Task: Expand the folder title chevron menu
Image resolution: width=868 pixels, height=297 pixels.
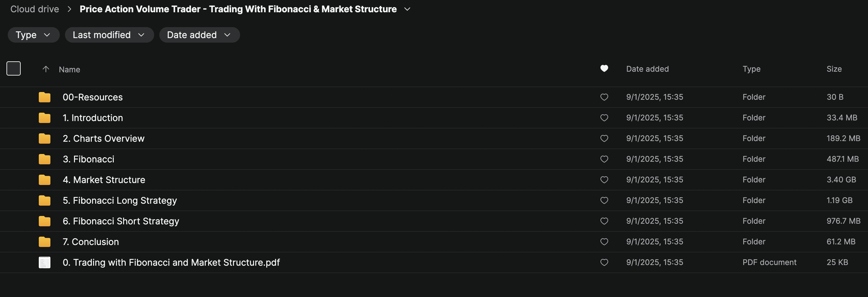Action: coord(407,9)
